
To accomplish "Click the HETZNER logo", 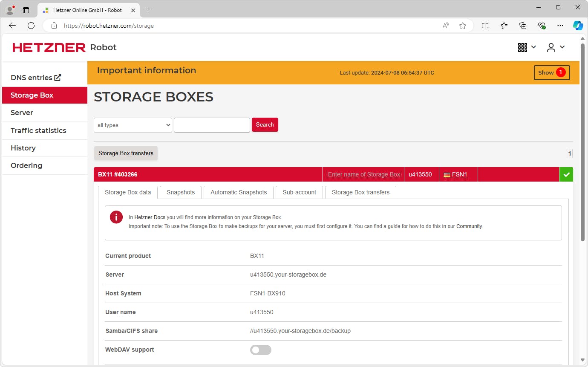I will (x=49, y=47).
